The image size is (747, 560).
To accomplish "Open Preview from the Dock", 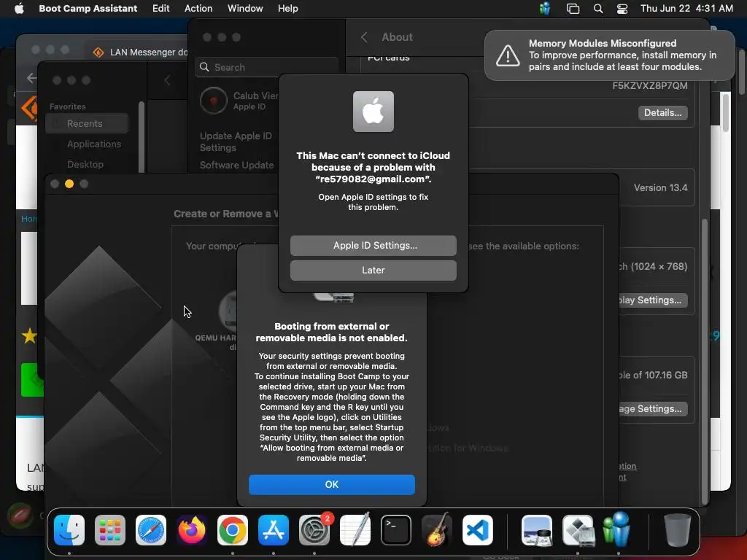I will (x=537, y=530).
